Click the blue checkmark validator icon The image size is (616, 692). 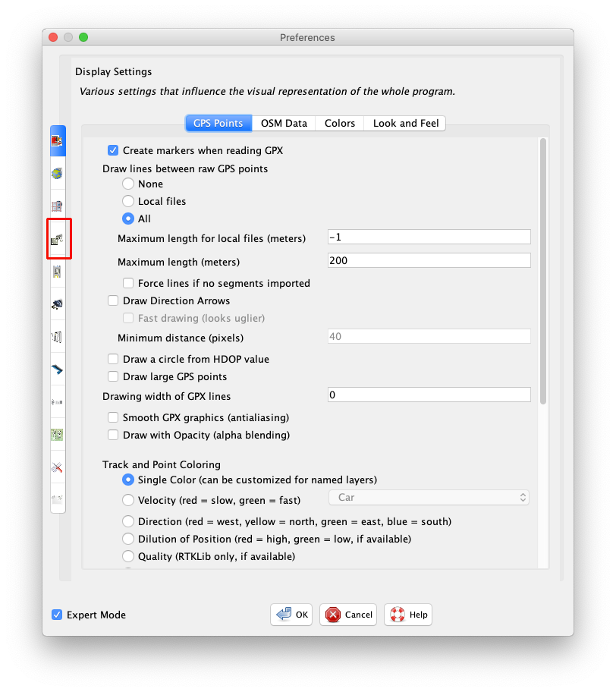tap(58, 370)
